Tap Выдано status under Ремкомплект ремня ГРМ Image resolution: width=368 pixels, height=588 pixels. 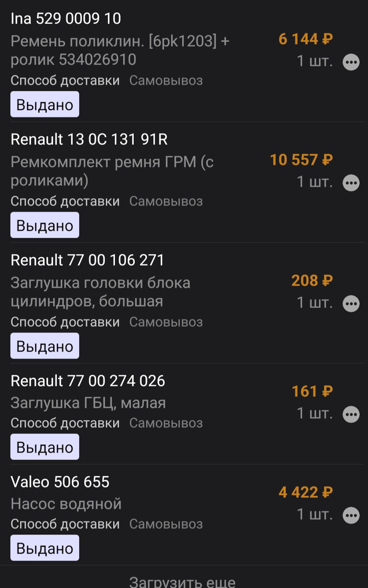pos(45,225)
